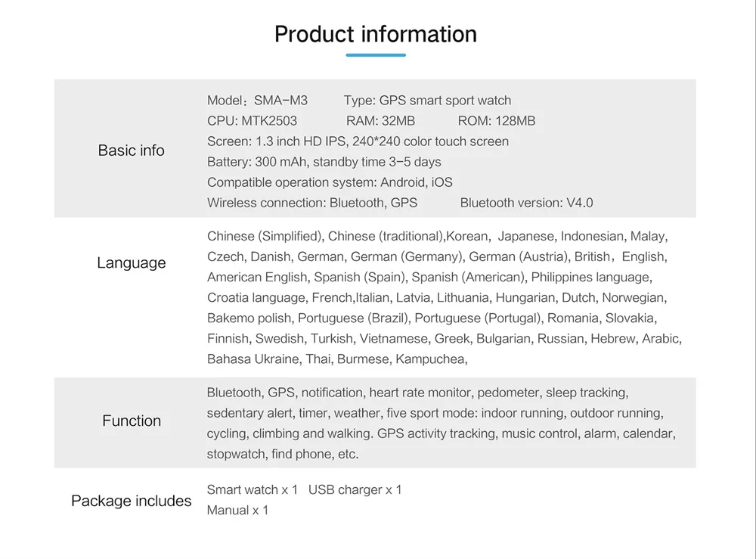Click Bluetooth version V4.0 text

(526, 203)
